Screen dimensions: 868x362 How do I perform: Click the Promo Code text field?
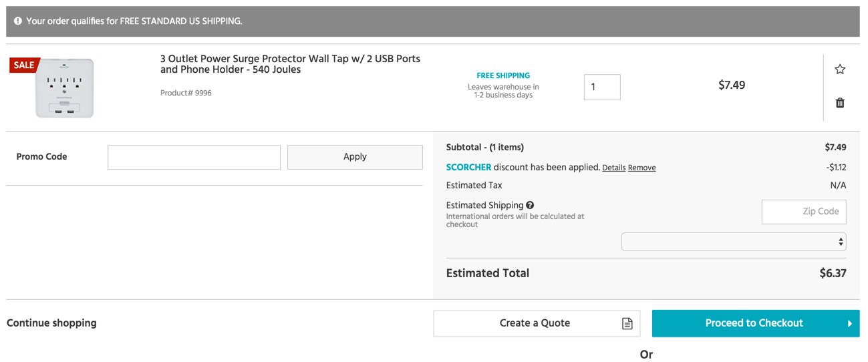[x=194, y=157]
